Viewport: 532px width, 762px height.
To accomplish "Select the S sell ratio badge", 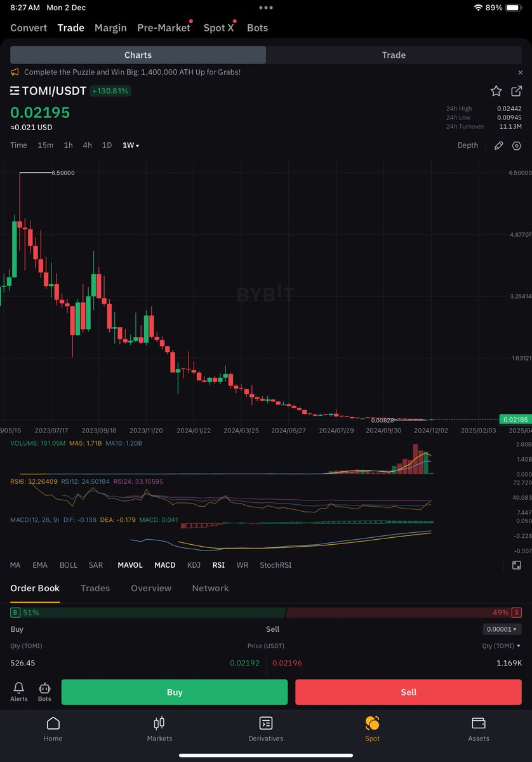I will 517,612.
